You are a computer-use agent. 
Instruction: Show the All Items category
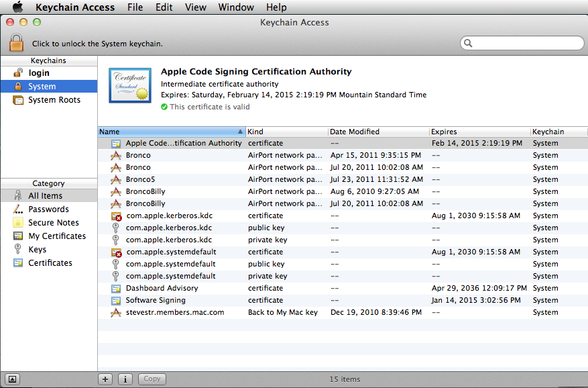tap(49, 196)
